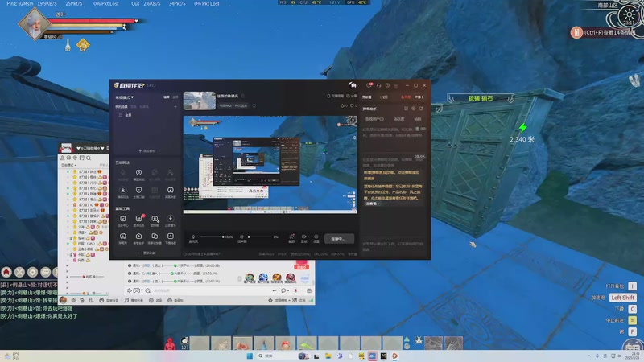Expand the more functions row under basic tools
644x362 pixels.
[x=147, y=253]
